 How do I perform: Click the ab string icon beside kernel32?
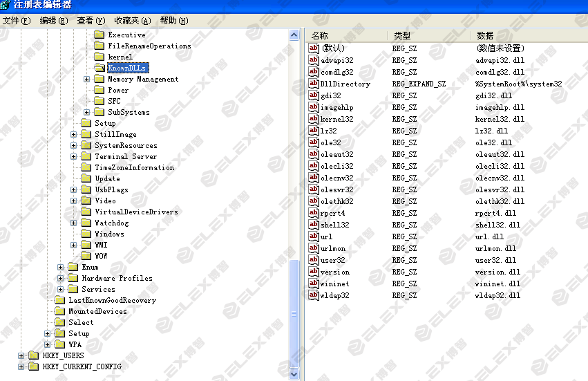313,119
